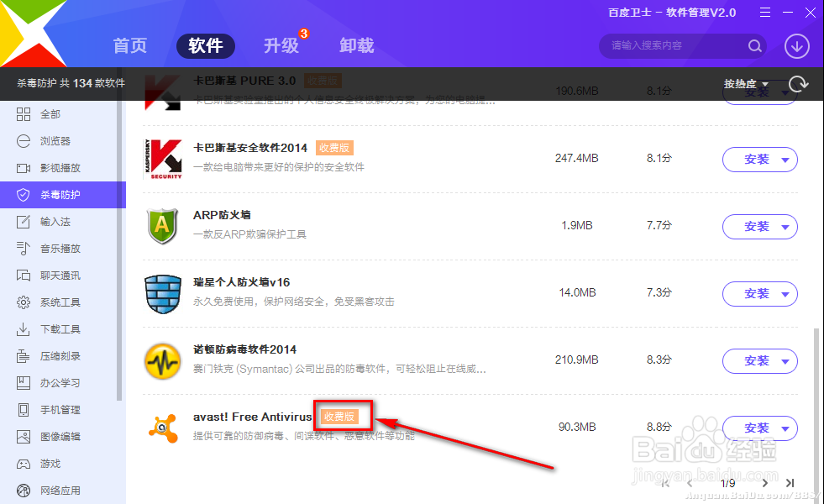Install ARP防火墙

pyautogui.click(x=757, y=227)
